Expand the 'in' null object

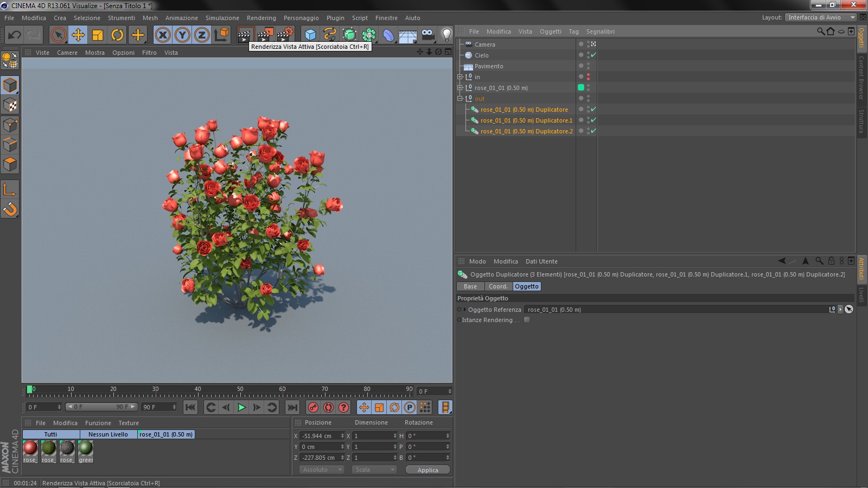(x=460, y=77)
